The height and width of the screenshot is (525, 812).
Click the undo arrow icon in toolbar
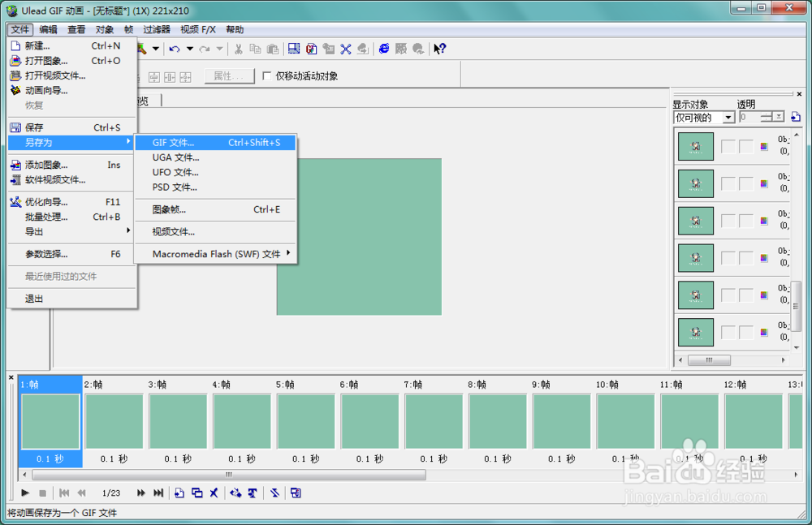175,49
